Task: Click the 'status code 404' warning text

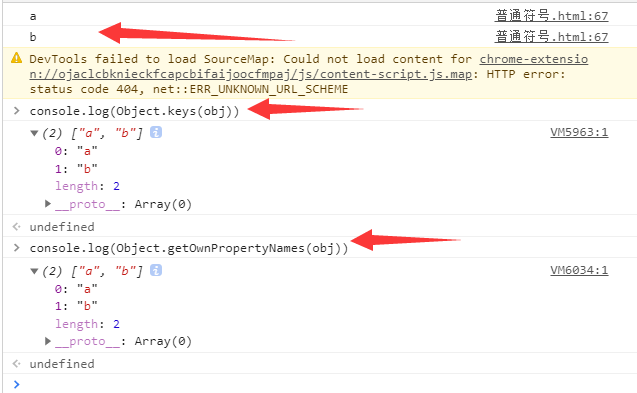Action: coord(85,89)
